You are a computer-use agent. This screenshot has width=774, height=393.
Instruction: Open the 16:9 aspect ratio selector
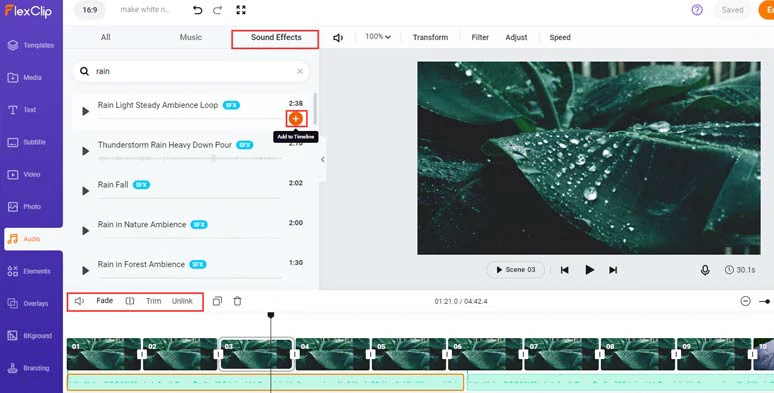pyautogui.click(x=90, y=10)
